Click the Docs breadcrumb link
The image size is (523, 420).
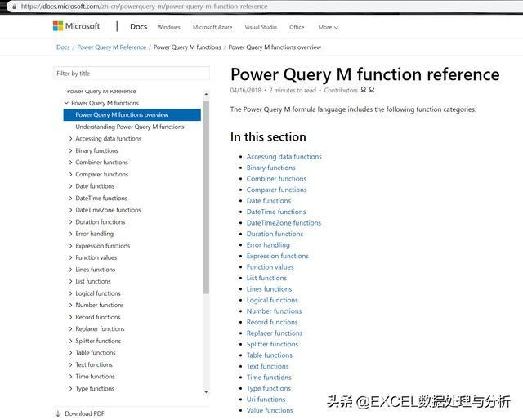(x=63, y=47)
